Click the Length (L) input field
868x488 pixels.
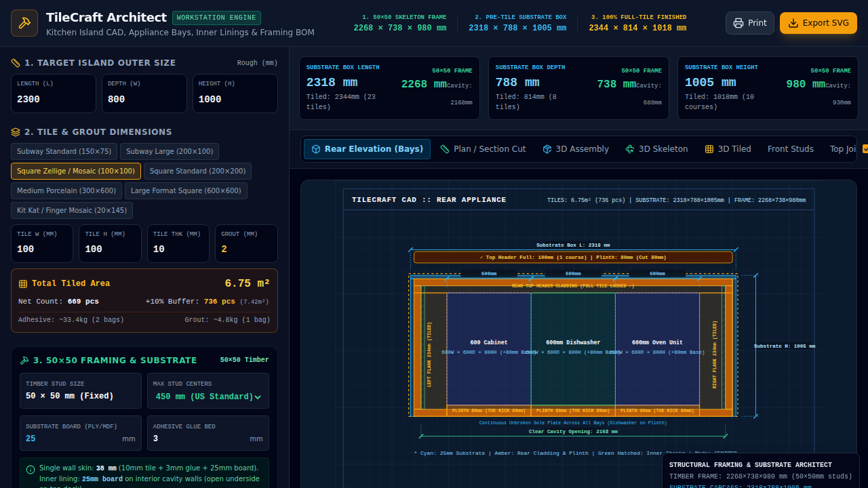pos(54,100)
